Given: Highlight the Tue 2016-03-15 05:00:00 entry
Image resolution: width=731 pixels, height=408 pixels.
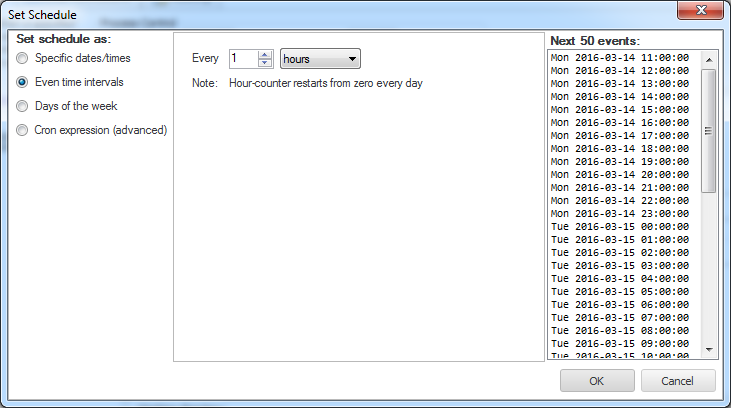Looking at the screenshot, I should [619, 291].
